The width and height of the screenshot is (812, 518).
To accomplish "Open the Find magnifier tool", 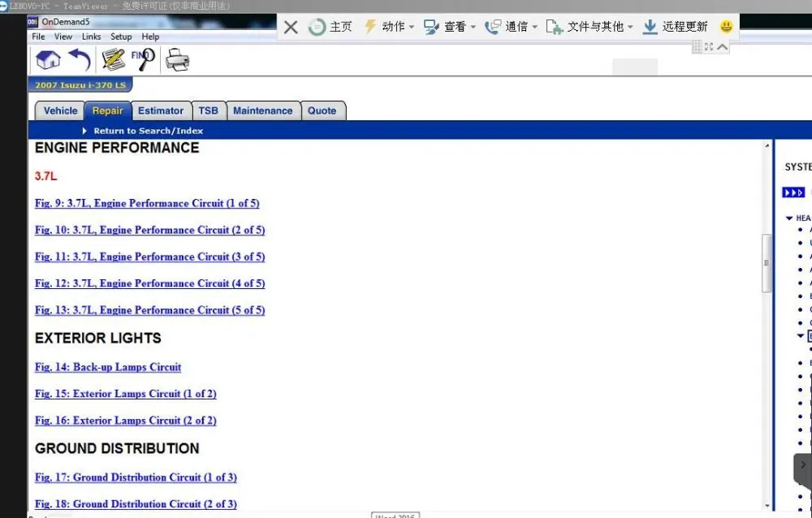I will click(143, 60).
